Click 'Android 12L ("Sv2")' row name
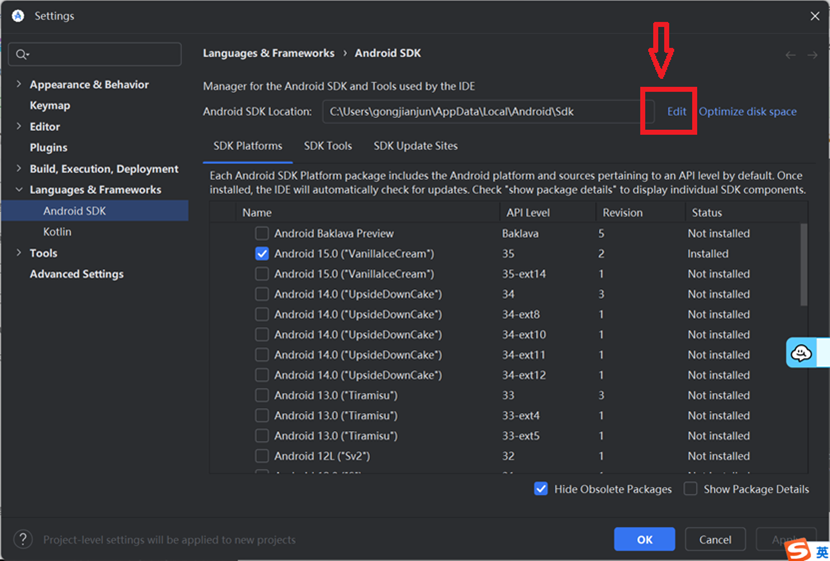The height and width of the screenshot is (561, 830). [322, 456]
